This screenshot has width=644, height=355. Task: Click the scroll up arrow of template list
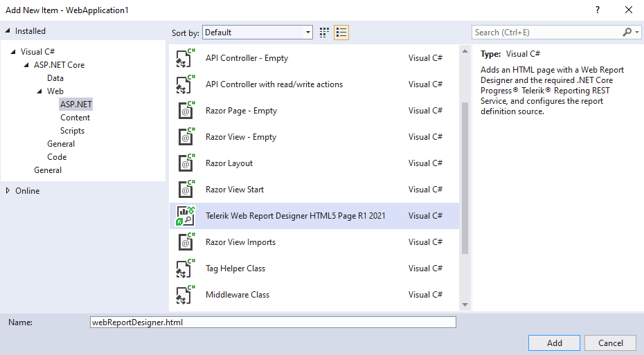(465, 51)
